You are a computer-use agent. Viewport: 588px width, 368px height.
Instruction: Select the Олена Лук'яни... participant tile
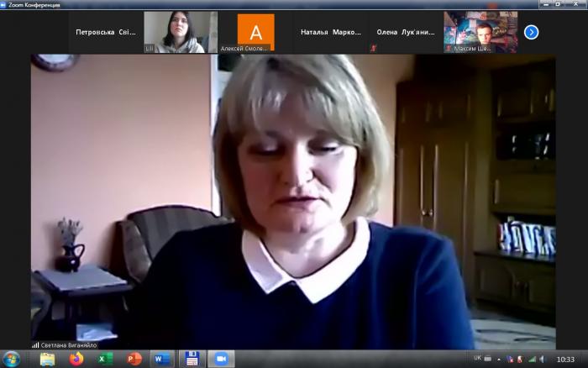click(x=406, y=32)
